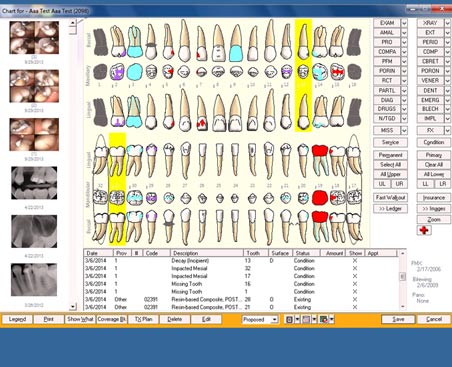The image size is (452, 367).
Task: Go to the >> Ledger
Action: coord(390,209)
